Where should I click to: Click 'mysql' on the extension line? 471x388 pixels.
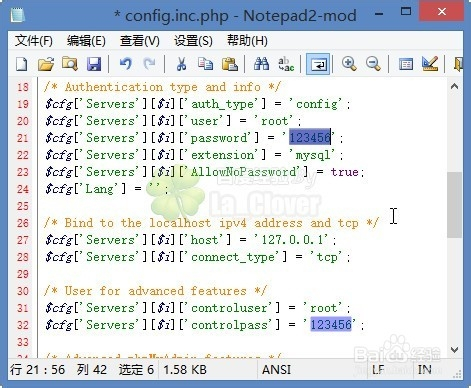(x=313, y=155)
